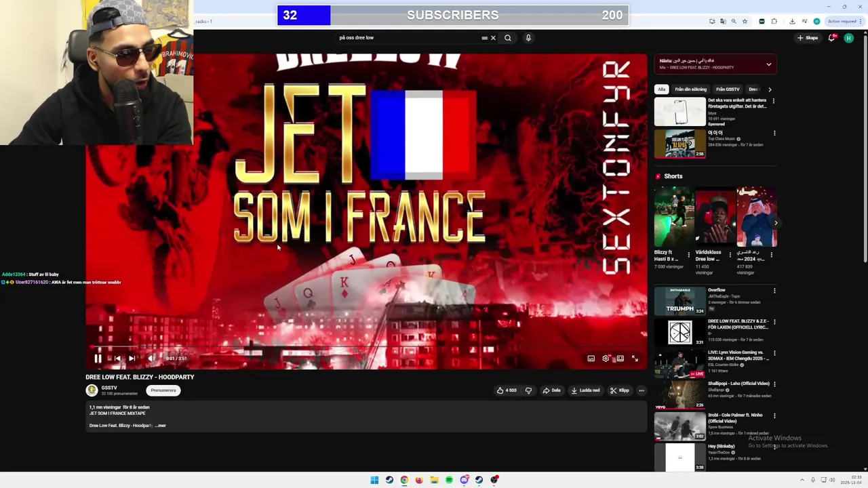
Task: Open Chrome downloads icon
Action: coord(792,21)
